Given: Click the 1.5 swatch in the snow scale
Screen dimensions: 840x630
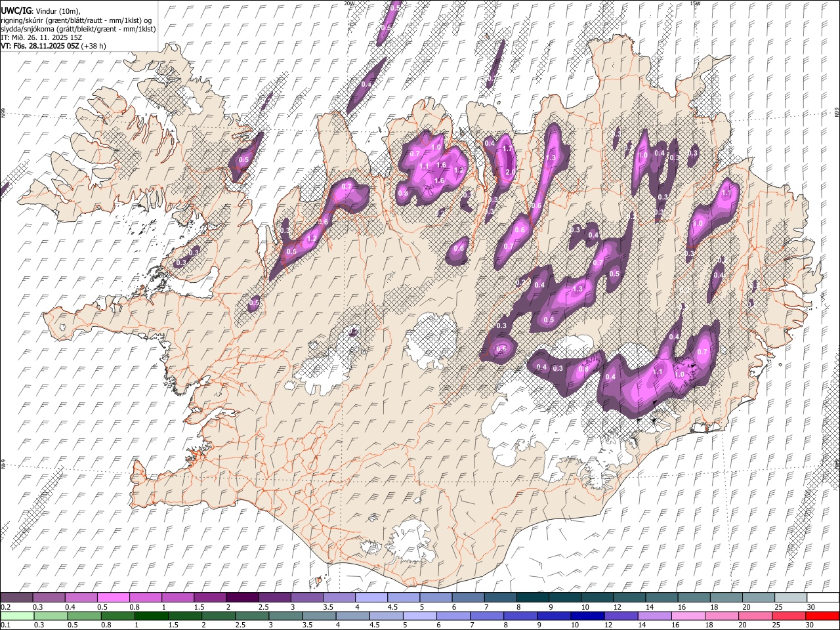Looking at the screenshot, I should (210, 598).
